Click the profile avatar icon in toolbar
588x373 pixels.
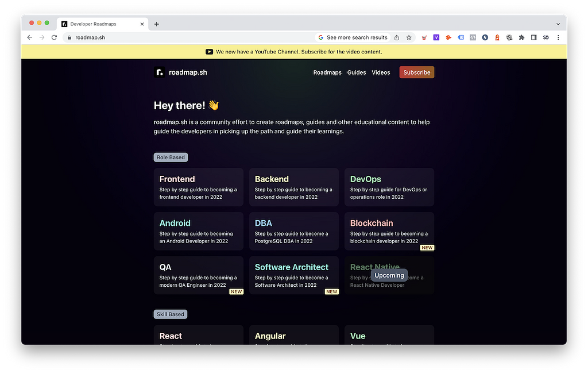coord(546,37)
